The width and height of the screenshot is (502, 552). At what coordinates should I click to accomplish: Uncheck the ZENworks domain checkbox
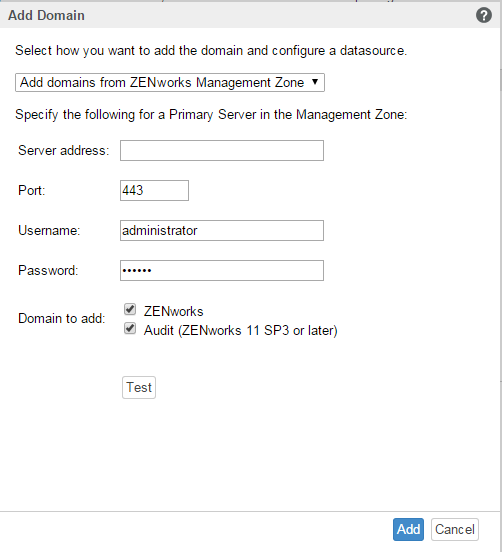point(130,309)
